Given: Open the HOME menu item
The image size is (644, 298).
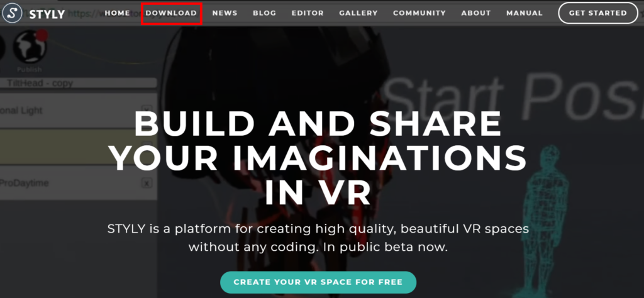Looking at the screenshot, I should coord(118,13).
